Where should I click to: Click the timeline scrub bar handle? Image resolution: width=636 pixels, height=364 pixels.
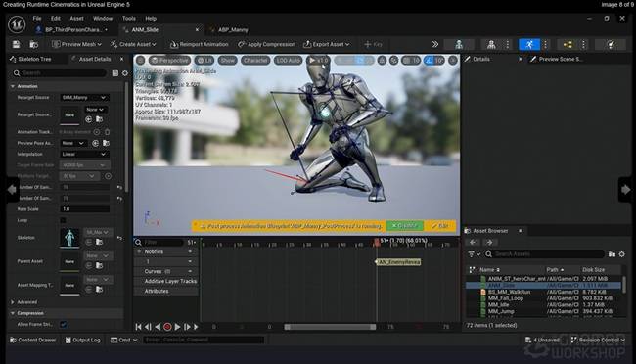pyautogui.click(x=330, y=327)
